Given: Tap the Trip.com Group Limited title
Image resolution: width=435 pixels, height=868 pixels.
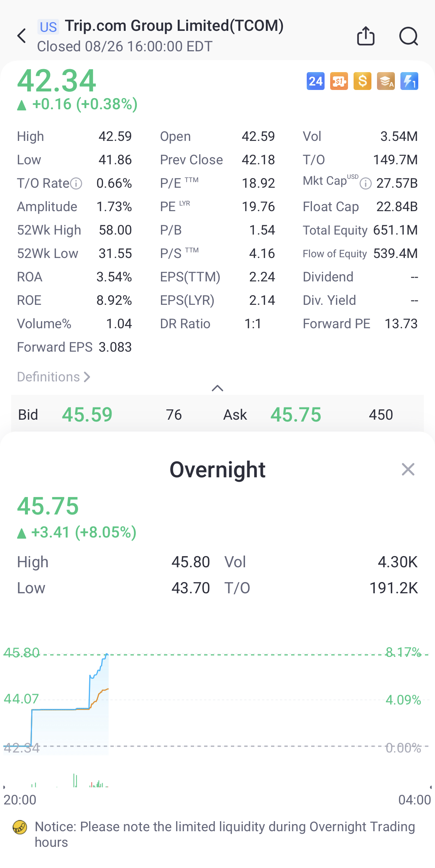Looking at the screenshot, I should pyautogui.click(x=174, y=26).
